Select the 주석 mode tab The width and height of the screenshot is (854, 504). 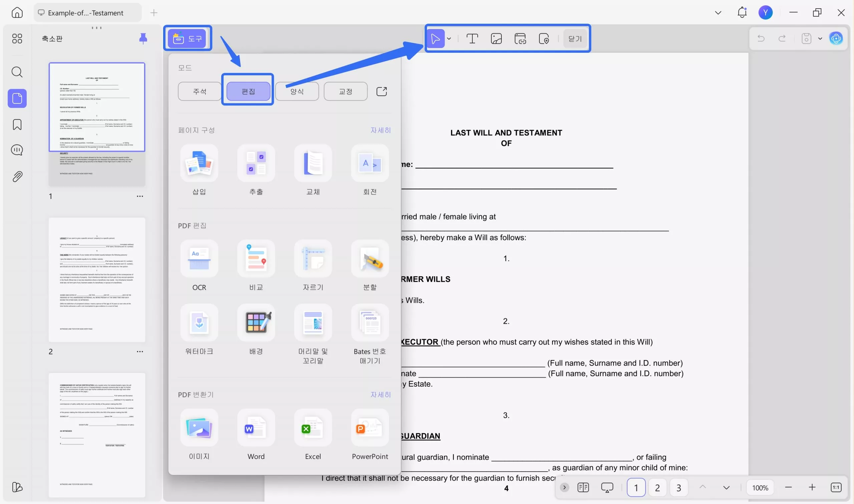[199, 91]
